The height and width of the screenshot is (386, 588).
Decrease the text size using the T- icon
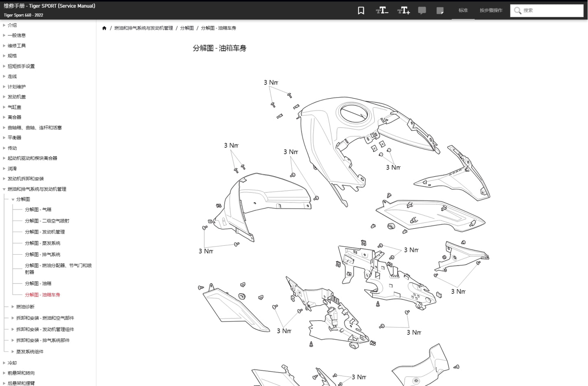tap(382, 11)
